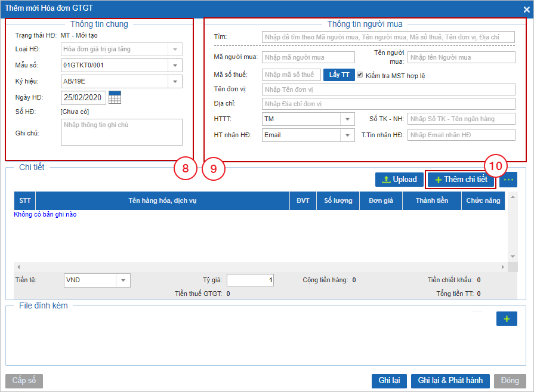Click the Số HĐ value [Chưa có]
This screenshot has height=392, width=534.
pos(75,112)
